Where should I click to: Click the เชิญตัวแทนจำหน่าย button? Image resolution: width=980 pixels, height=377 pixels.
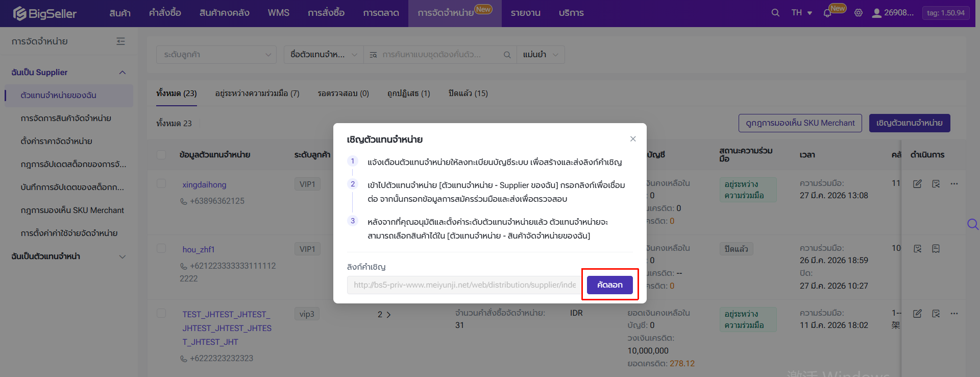tap(910, 123)
